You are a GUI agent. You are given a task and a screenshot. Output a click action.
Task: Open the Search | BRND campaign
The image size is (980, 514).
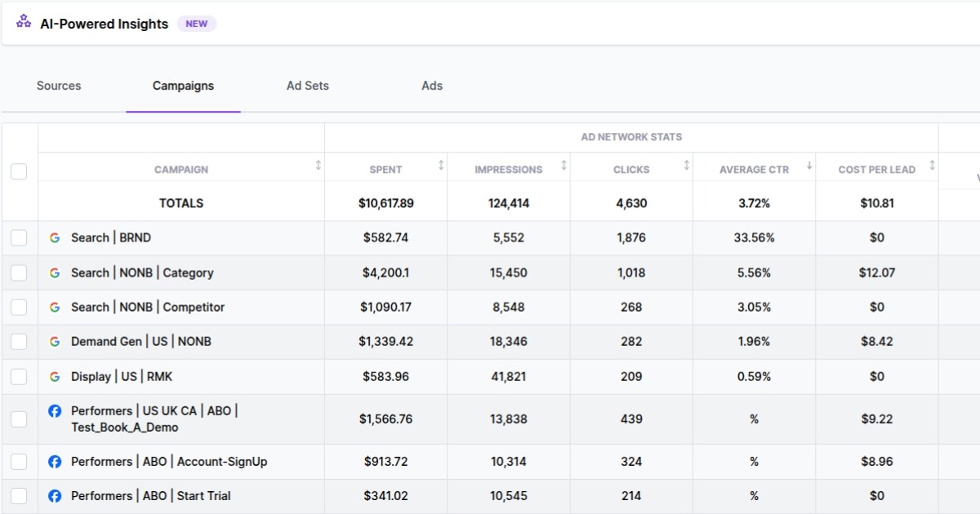(x=111, y=238)
